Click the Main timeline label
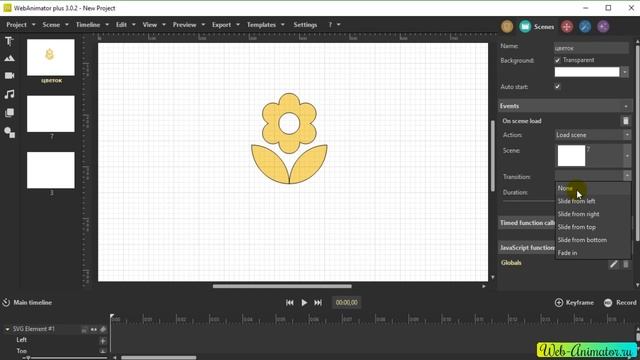 pyautogui.click(x=33, y=302)
